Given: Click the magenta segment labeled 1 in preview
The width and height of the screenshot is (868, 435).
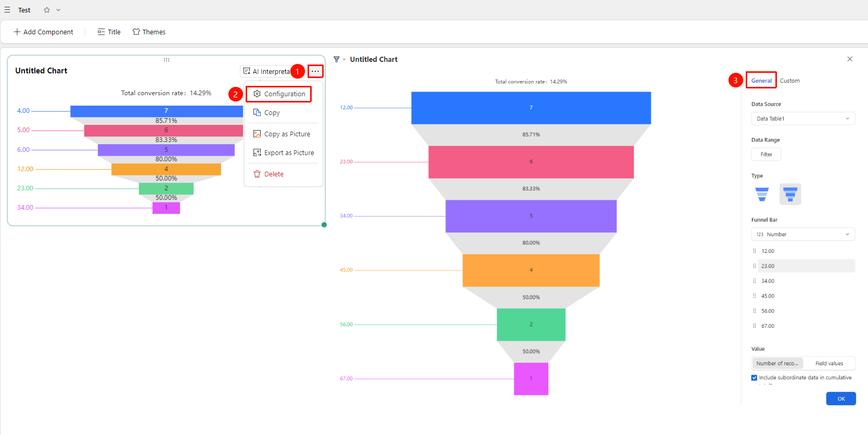Looking at the screenshot, I should (x=531, y=379).
